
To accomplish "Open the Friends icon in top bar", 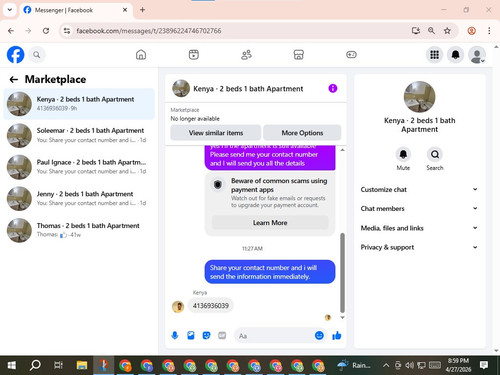I will [x=246, y=55].
